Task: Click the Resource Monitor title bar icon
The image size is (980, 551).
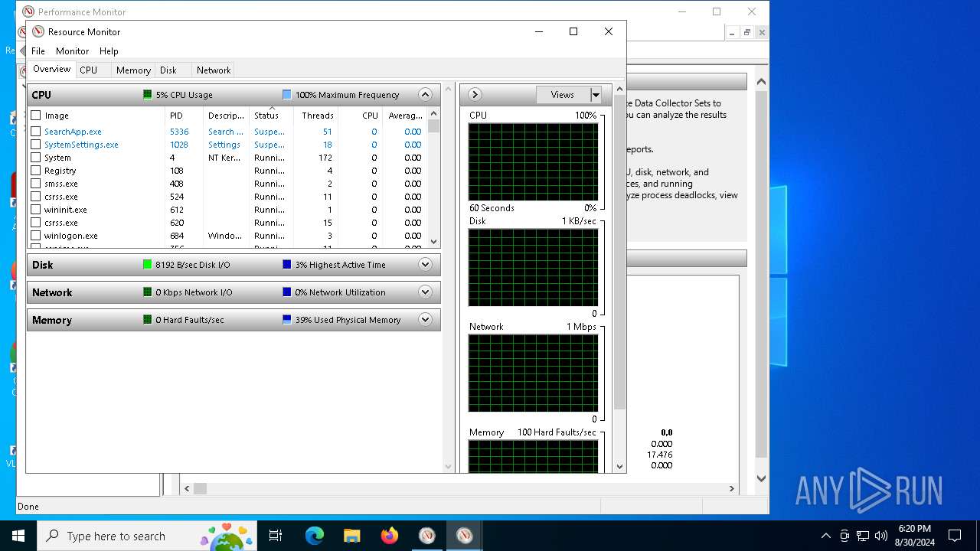Action: pyautogui.click(x=38, y=32)
